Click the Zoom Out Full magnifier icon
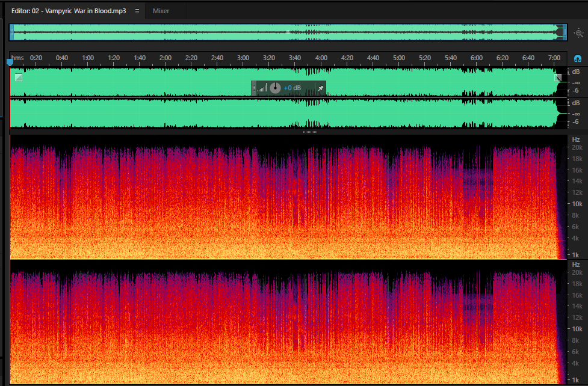Viewport: 588px width, 386px height. [x=578, y=33]
